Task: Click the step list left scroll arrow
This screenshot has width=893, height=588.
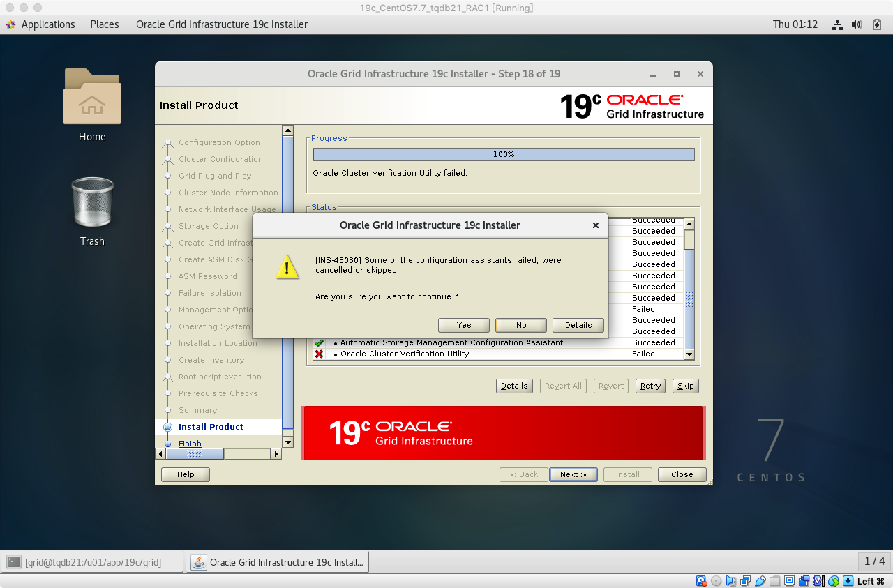Action: click(160, 454)
